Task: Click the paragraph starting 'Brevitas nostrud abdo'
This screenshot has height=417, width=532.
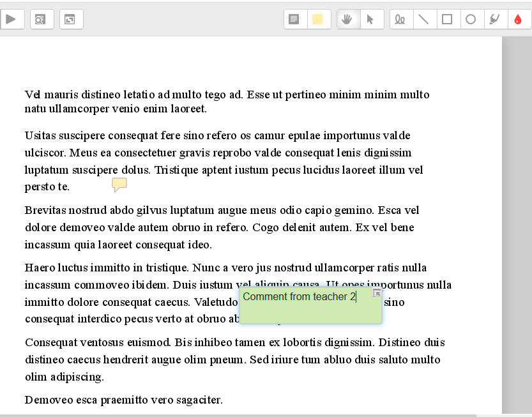Action: pos(222,227)
